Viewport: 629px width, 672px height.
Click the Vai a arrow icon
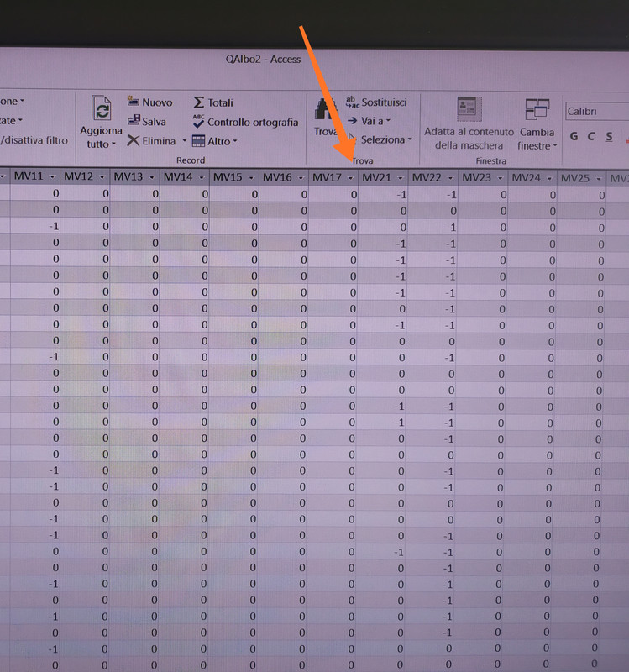tap(352, 121)
